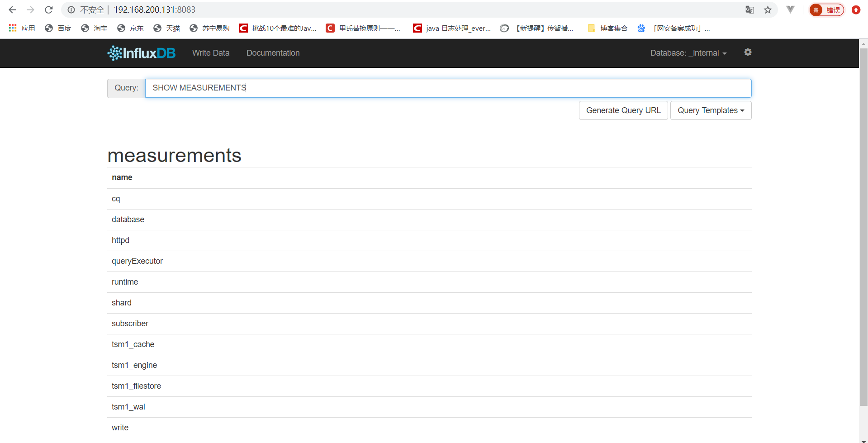Click the browser address bar URL
The image size is (868, 443).
(155, 10)
